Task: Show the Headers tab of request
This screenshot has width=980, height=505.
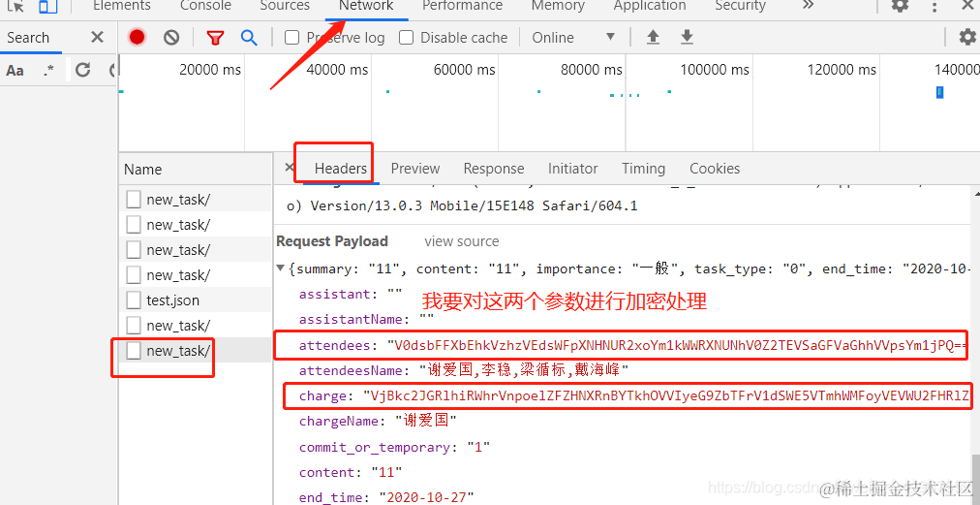Action: click(341, 169)
